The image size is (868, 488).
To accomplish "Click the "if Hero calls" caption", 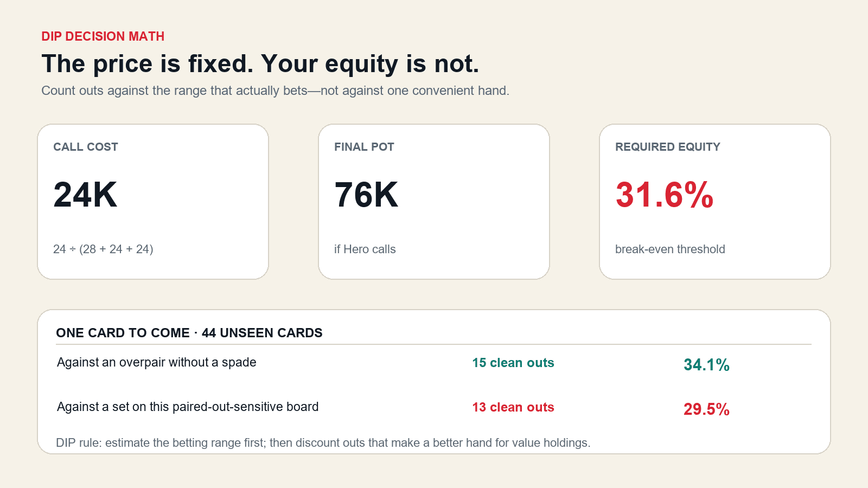I will click(x=365, y=249).
